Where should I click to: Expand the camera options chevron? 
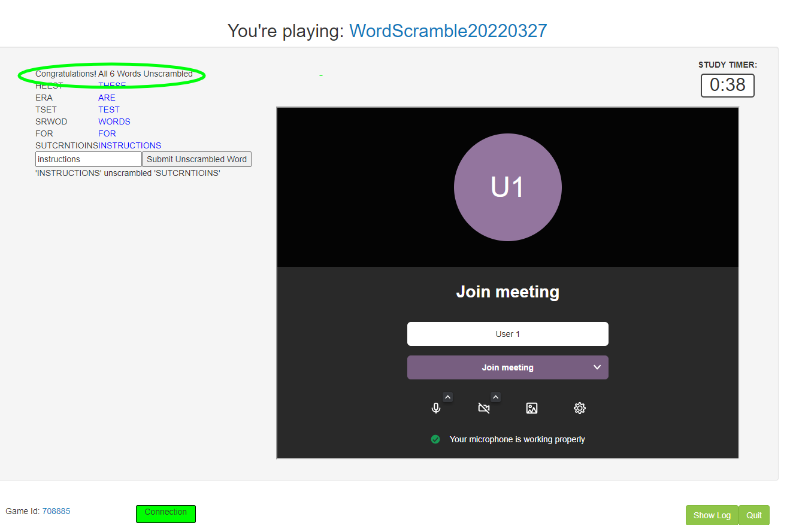(x=495, y=397)
